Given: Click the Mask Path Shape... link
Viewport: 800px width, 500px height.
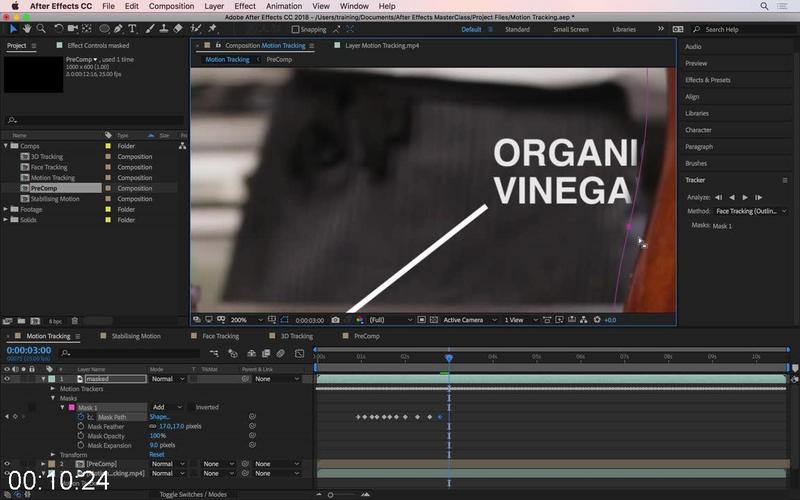Looking at the screenshot, I should [x=159, y=417].
